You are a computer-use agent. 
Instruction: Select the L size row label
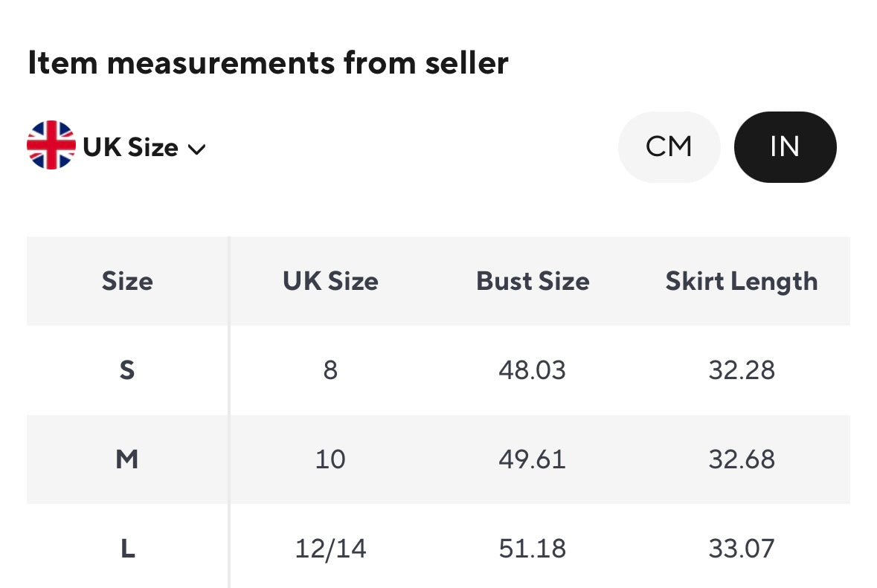coord(127,549)
